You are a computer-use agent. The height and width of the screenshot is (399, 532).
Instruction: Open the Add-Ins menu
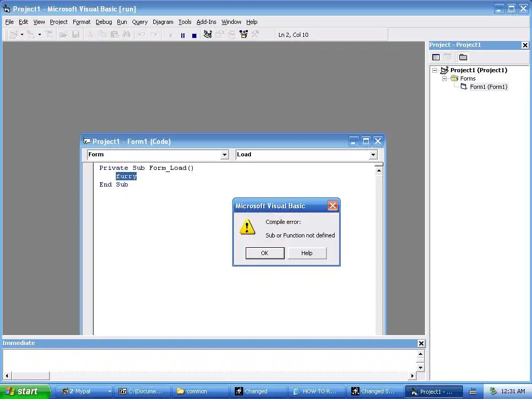coord(206,22)
